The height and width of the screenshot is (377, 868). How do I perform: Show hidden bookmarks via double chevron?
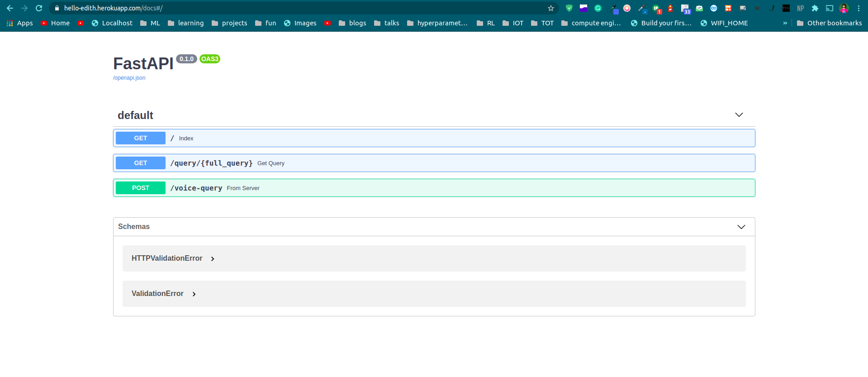pyautogui.click(x=785, y=23)
